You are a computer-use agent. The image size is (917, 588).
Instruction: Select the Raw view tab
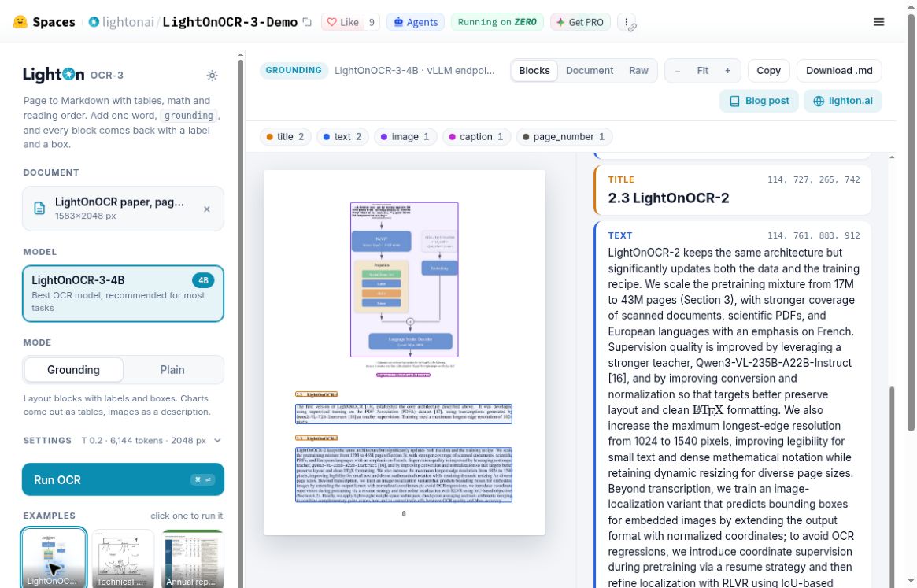638,71
